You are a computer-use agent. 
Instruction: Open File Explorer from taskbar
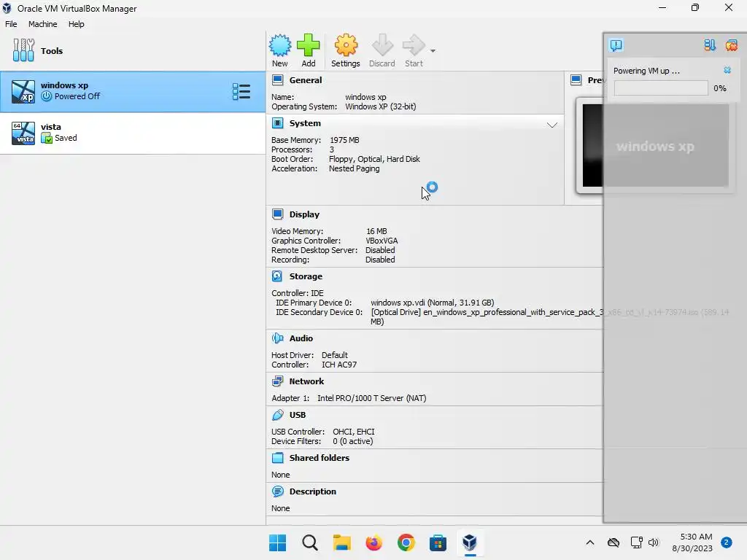click(x=341, y=542)
